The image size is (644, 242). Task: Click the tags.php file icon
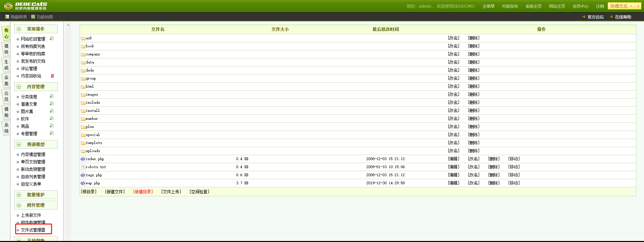click(83, 175)
